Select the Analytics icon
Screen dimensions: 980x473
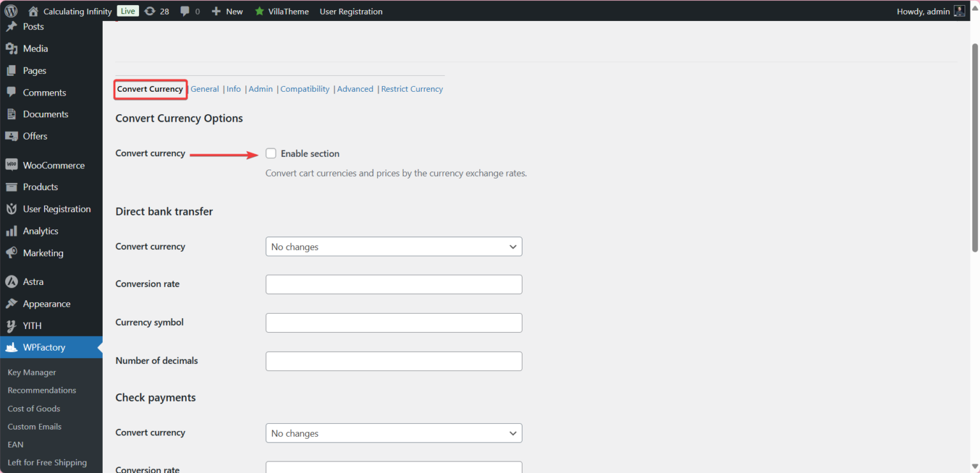point(13,231)
